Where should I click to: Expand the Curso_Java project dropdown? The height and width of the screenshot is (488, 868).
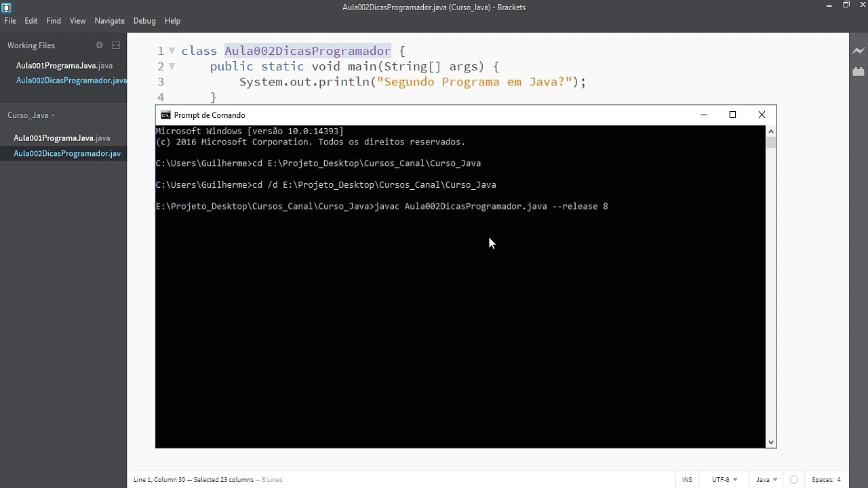(31, 115)
